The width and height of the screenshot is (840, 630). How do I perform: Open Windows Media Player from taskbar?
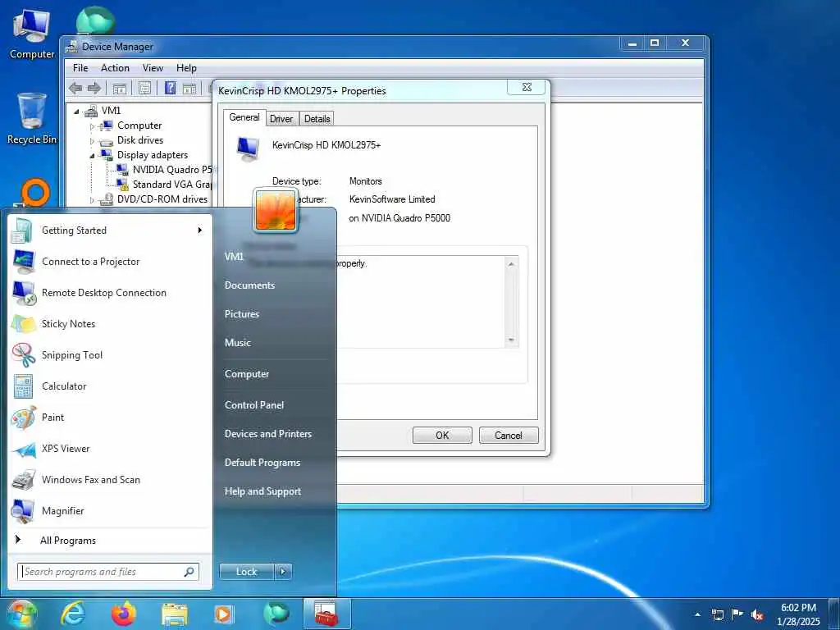224,614
